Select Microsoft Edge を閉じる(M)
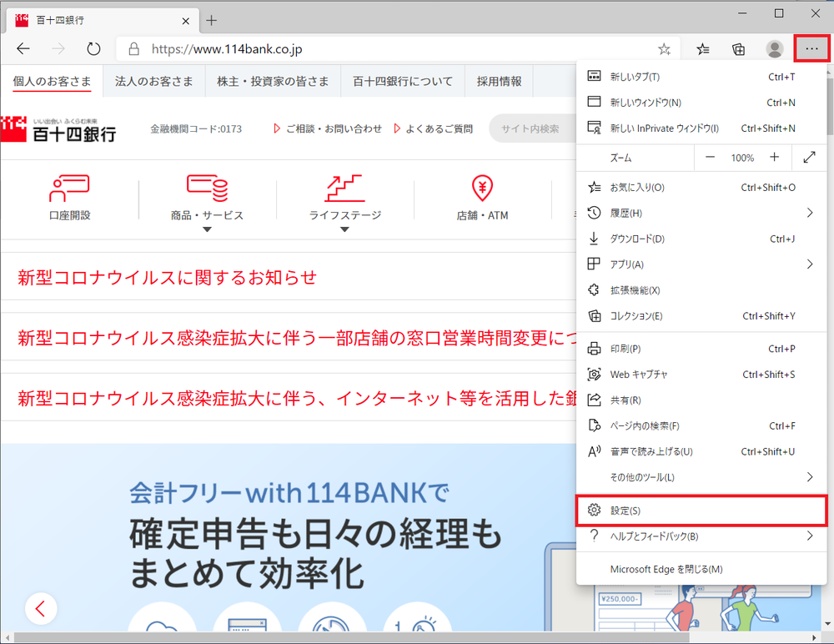This screenshot has height=644, width=834. pyautogui.click(x=701, y=569)
